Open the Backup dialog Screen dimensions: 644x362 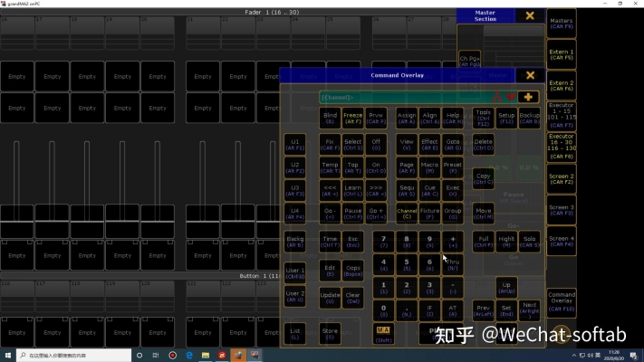(530, 118)
